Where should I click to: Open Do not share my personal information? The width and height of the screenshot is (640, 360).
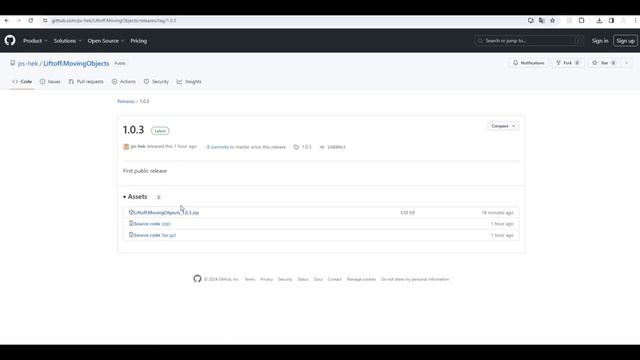pos(415,279)
